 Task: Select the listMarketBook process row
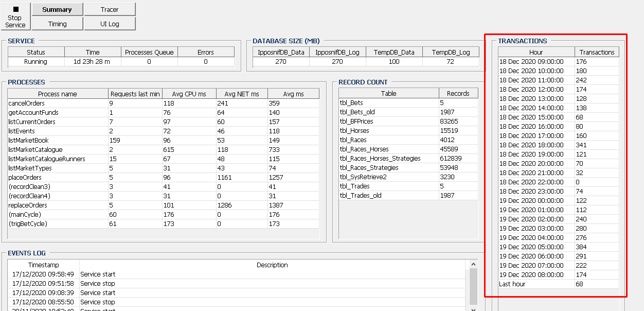click(163, 141)
